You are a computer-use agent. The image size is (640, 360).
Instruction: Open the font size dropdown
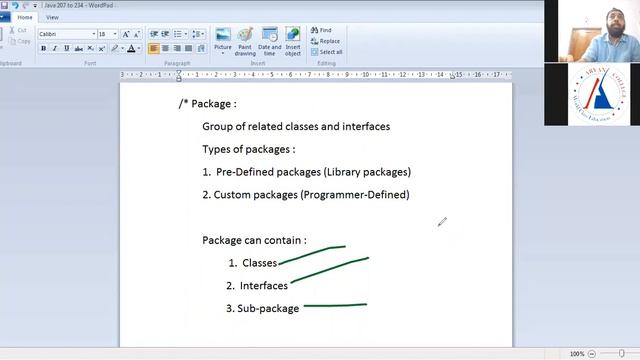click(115, 34)
